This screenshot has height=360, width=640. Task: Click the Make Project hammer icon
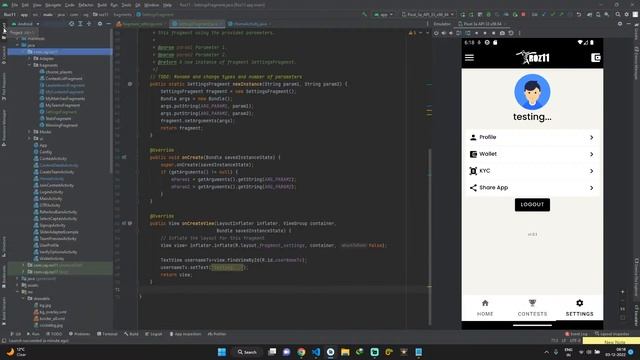tap(364, 14)
